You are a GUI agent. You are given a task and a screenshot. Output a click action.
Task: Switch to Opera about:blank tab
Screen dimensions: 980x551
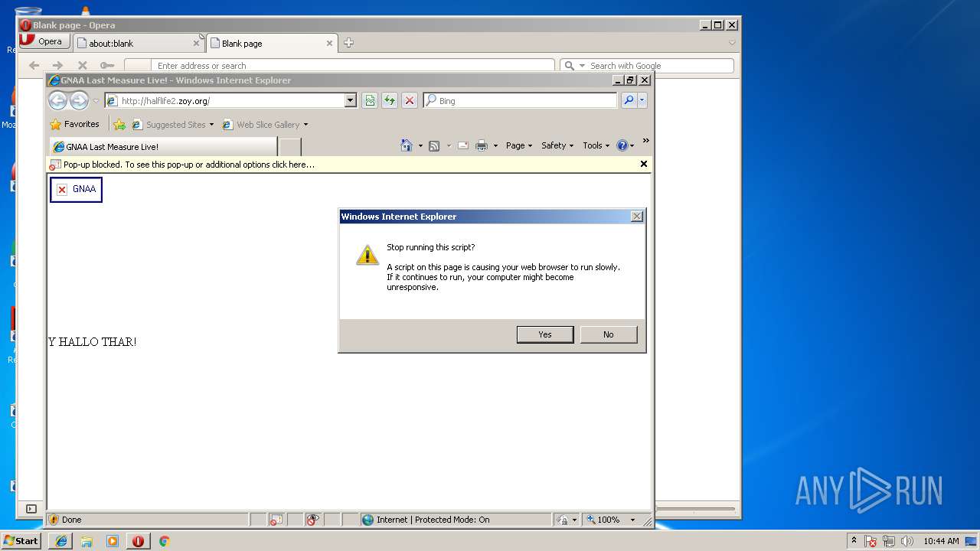pyautogui.click(x=139, y=44)
